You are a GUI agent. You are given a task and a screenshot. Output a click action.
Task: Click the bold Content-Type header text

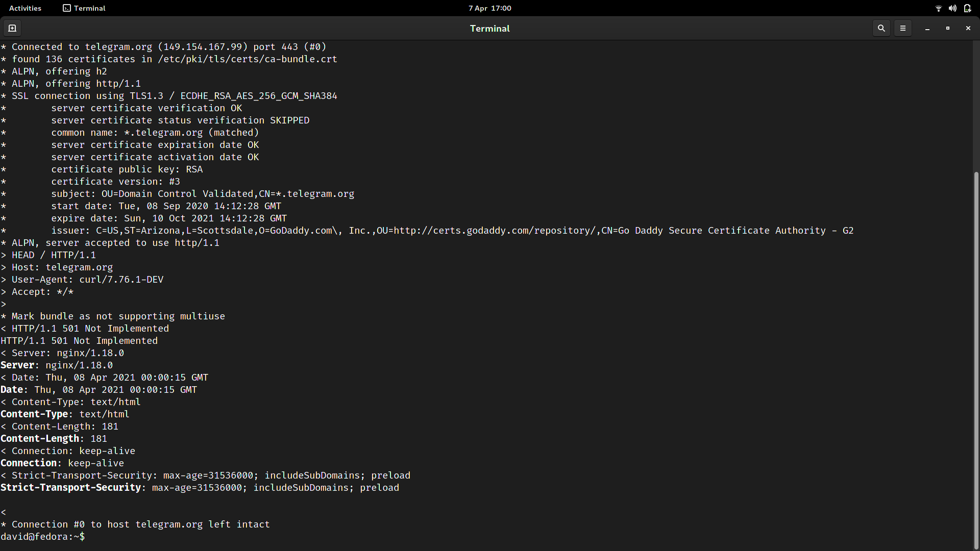(x=34, y=414)
